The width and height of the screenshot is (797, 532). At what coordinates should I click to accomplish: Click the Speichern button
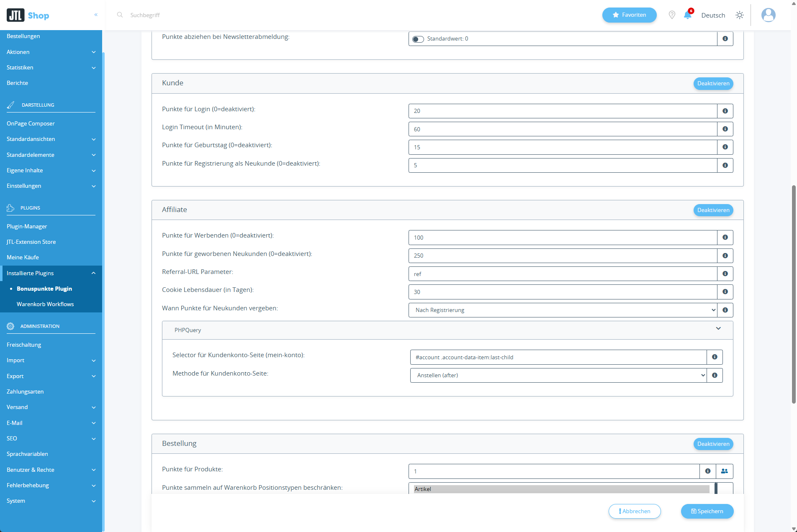(x=707, y=511)
